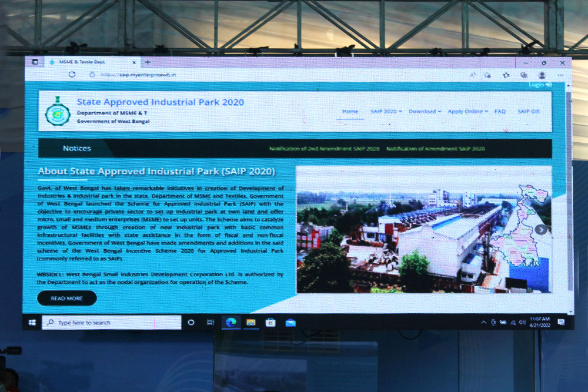588x392 pixels.
Task: Open the favorites star icon in toolbar
Action: pyautogui.click(x=506, y=75)
